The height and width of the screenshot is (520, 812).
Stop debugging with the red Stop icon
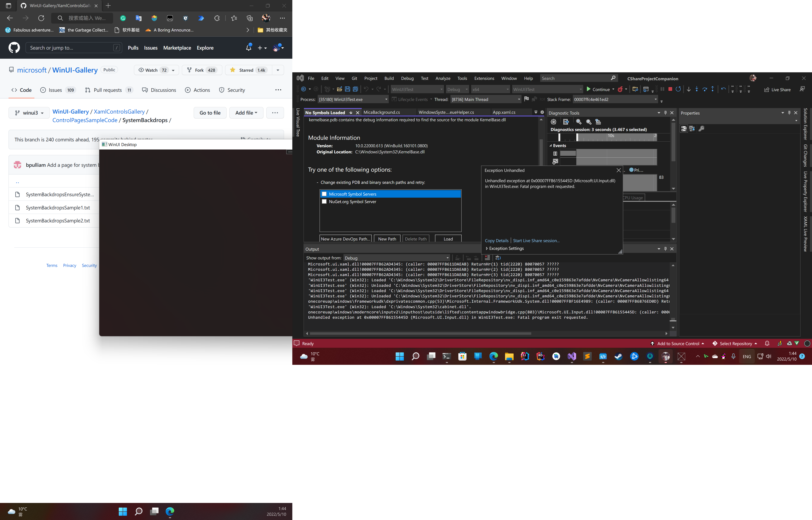670,89
